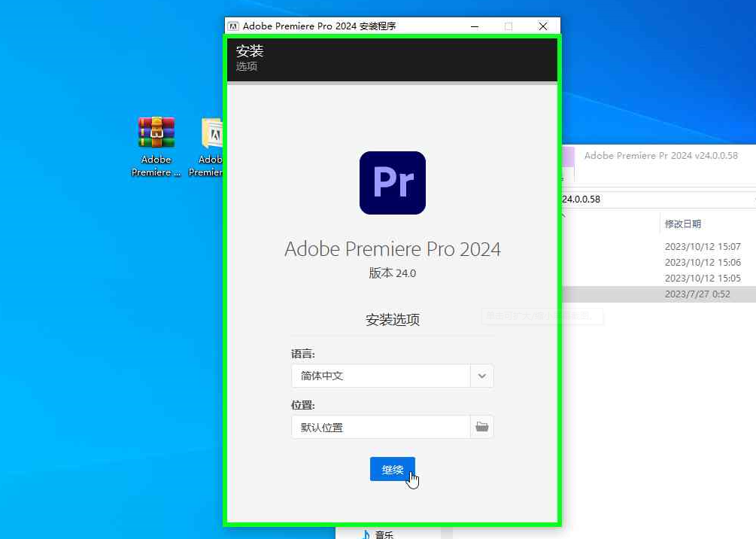Click the Explorer address bar showing 24.0.0.58
Screen dimensions: 756x539
coord(658,199)
